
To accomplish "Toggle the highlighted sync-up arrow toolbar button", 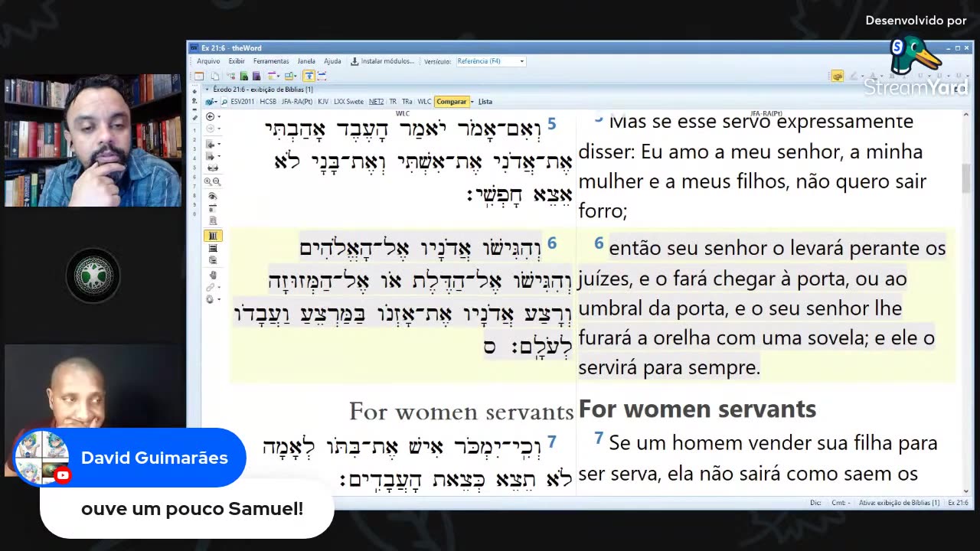I will (309, 76).
